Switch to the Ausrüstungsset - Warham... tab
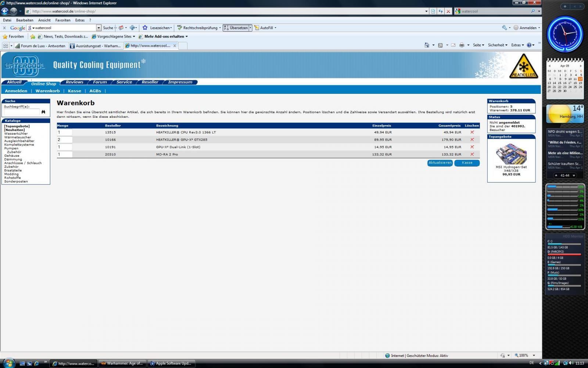Image resolution: width=588 pixels, height=368 pixels. click(96, 46)
